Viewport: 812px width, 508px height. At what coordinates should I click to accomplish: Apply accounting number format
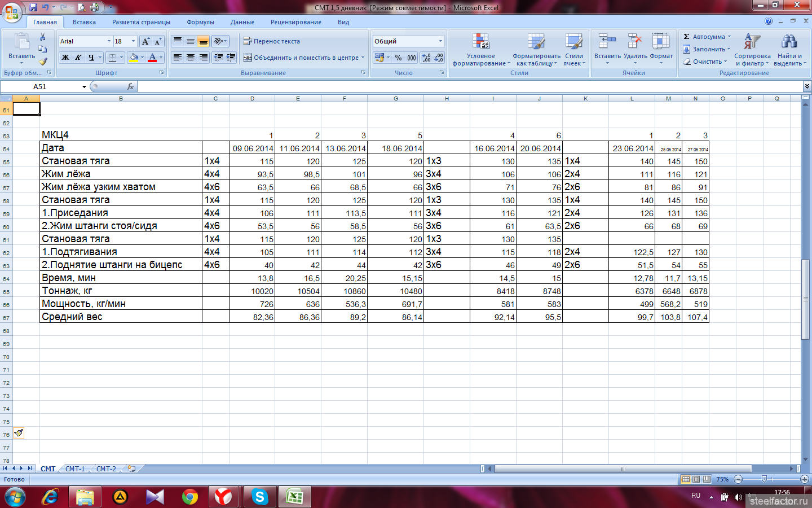click(379, 58)
